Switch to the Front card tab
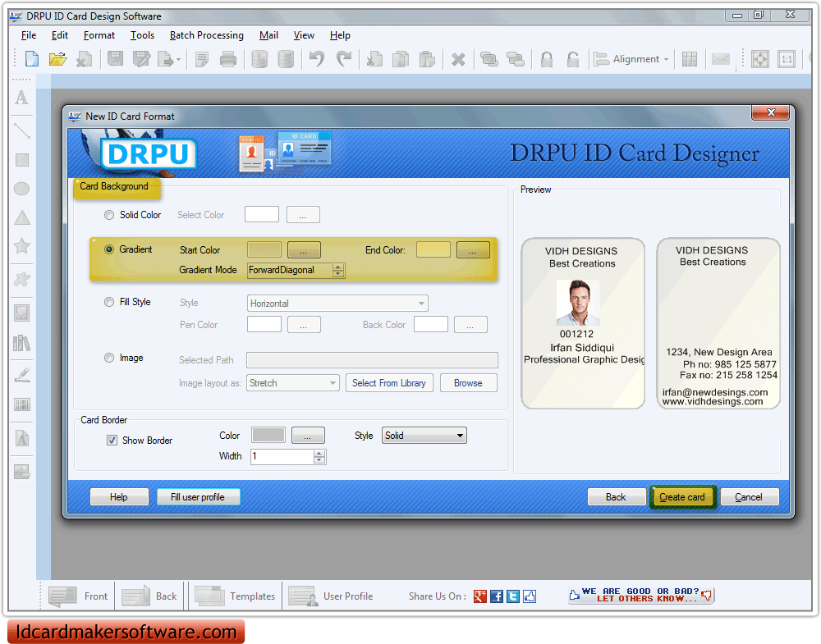The width and height of the screenshot is (821, 644). click(78, 596)
